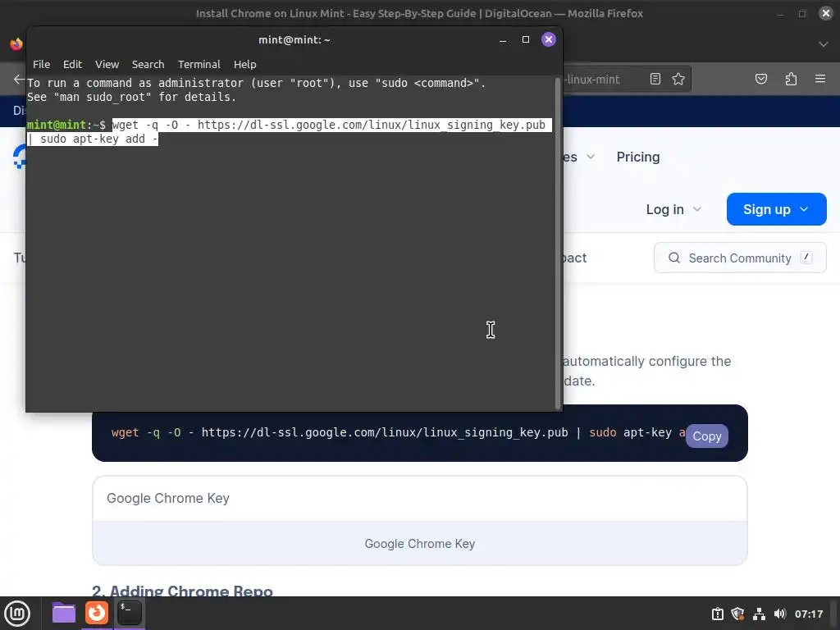Open Pricing link on DigitalOcean page
This screenshot has height=630, width=840.
pyautogui.click(x=638, y=157)
